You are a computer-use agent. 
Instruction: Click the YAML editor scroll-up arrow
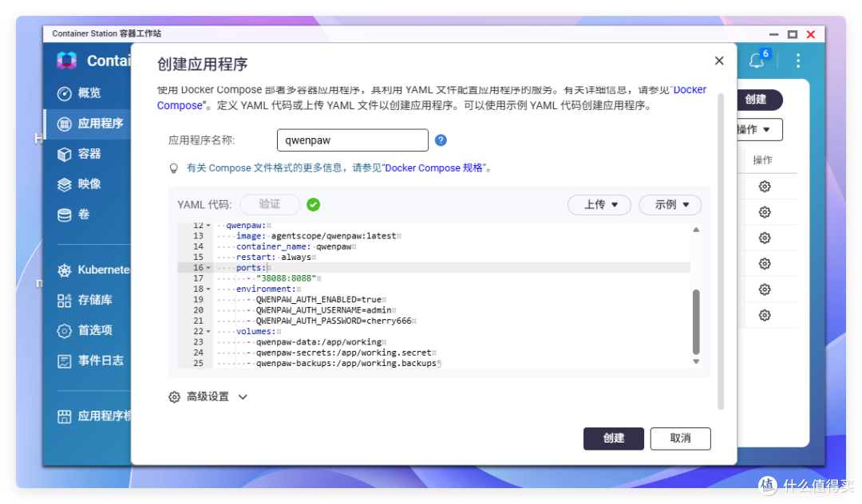coord(696,230)
